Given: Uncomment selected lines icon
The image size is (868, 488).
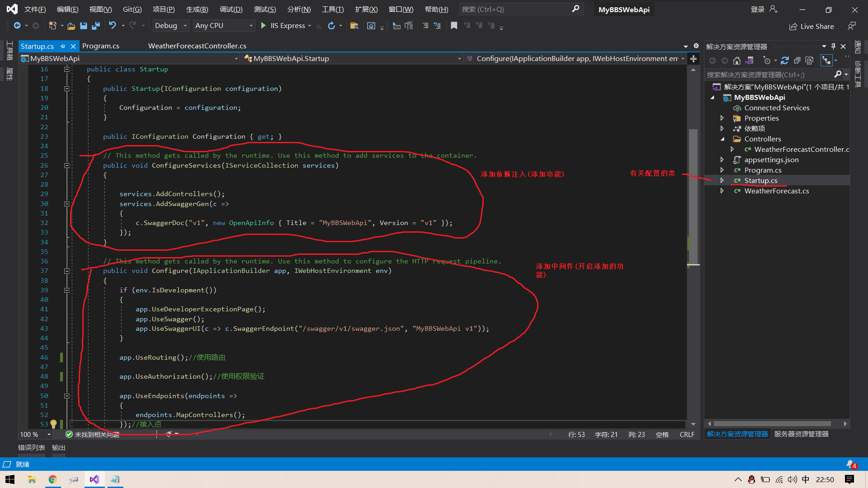Looking at the screenshot, I should [x=437, y=26].
